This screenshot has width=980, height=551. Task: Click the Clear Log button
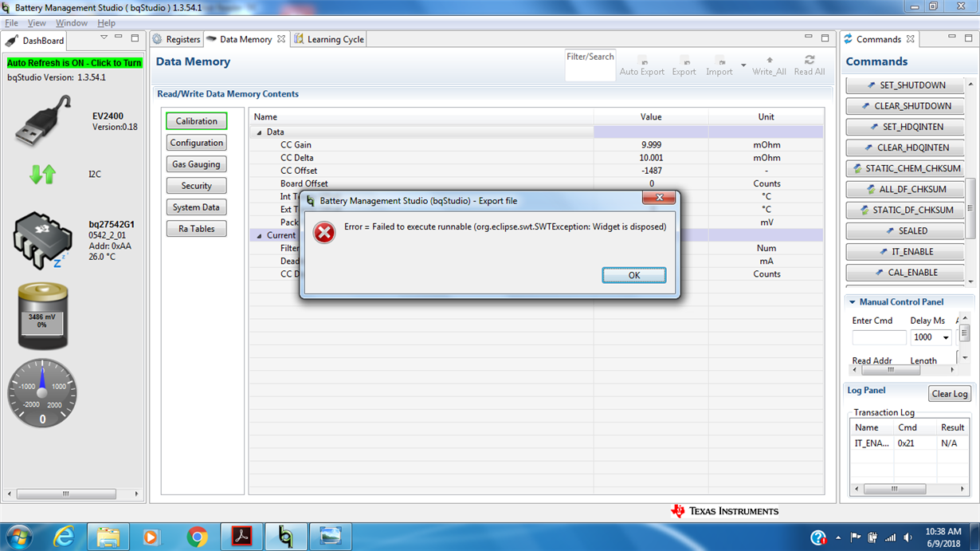coord(950,394)
